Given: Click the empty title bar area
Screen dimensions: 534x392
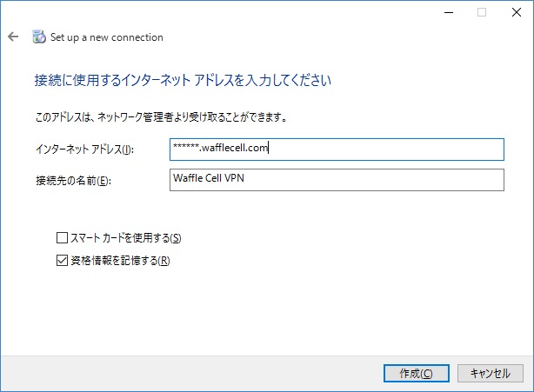Looking at the screenshot, I should (218, 12).
